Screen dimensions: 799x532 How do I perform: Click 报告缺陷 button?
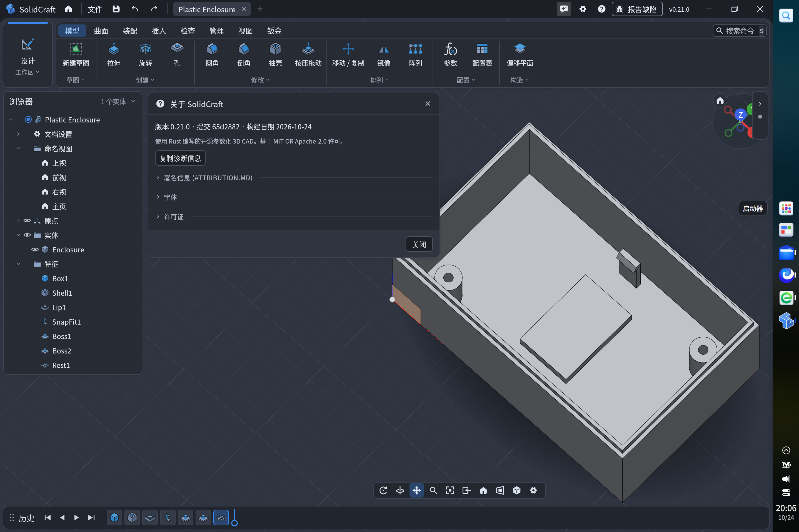(x=637, y=9)
